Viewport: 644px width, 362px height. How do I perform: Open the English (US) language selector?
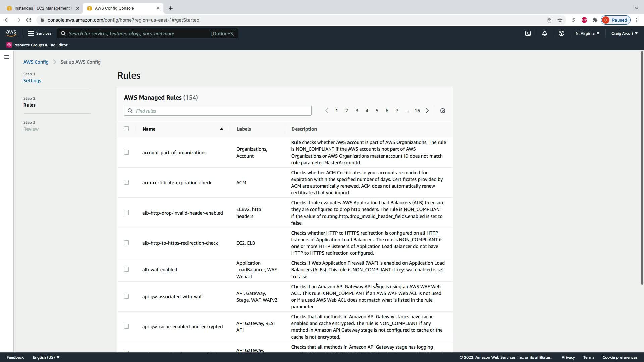coord(46,357)
